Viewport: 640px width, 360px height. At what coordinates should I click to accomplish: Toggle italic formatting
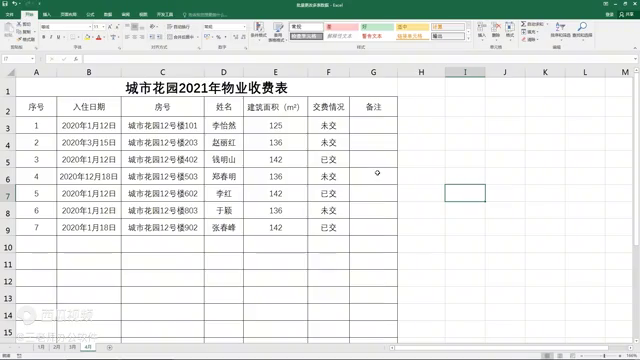pos(51,37)
